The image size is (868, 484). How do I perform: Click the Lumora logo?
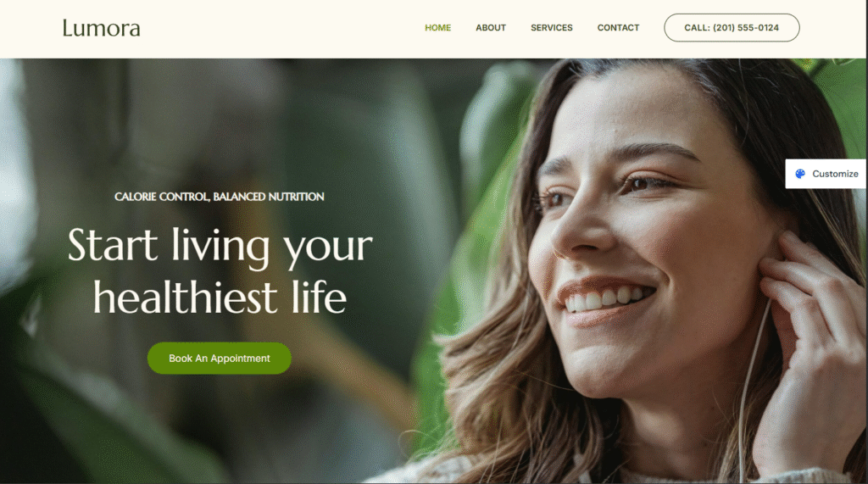(x=102, y=28)
